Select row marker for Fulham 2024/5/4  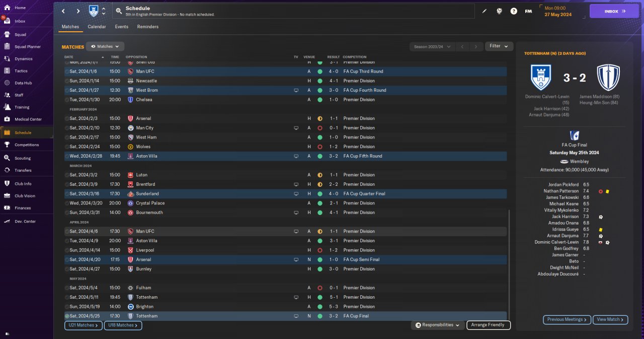pos(67,288)
